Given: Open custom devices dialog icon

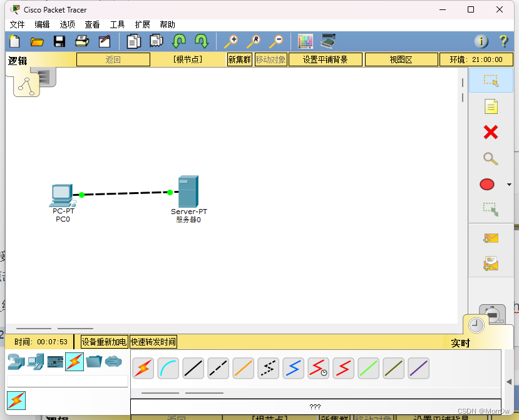Looking at the screenshot, I should (328, 41).
